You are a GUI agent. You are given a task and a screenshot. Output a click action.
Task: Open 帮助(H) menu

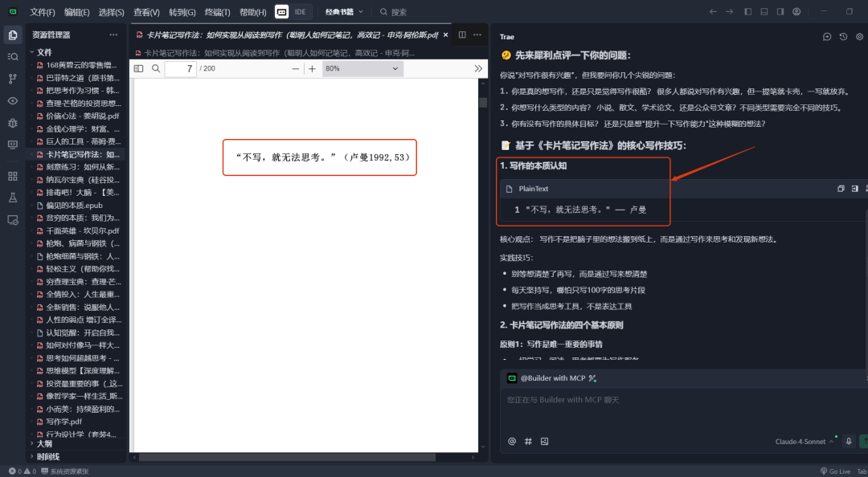[x=252, y=12]
